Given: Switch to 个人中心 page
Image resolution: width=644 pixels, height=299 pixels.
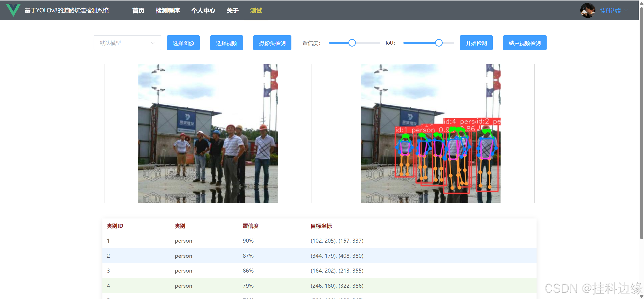Looking at the screenshot, I should point(203,11).
